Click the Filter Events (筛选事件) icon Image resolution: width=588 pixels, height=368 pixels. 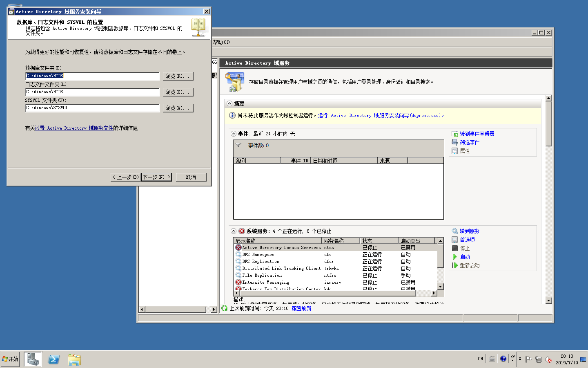tap(455, 142)
